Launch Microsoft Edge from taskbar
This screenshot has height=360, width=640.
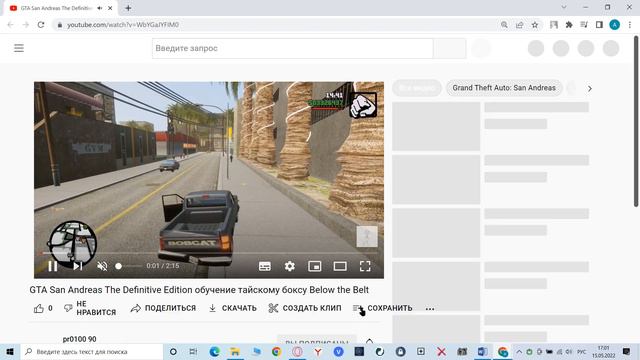[x=214, y=351]
